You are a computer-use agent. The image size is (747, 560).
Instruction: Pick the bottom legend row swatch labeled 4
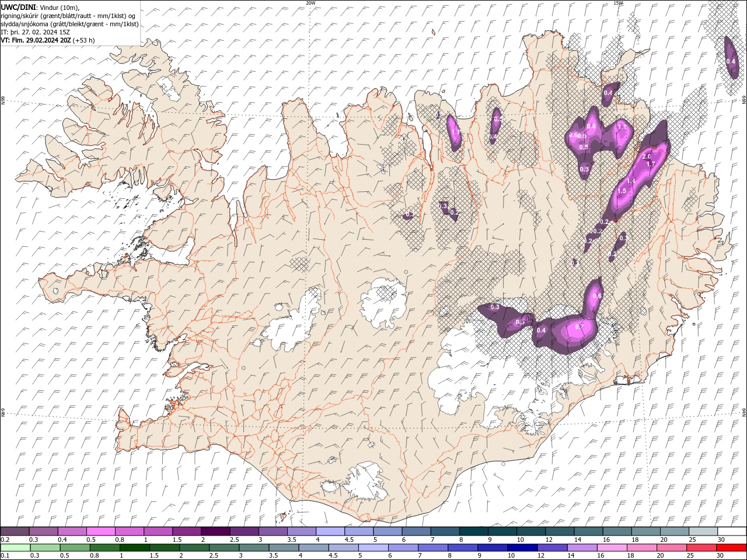[x=313, y=548]
